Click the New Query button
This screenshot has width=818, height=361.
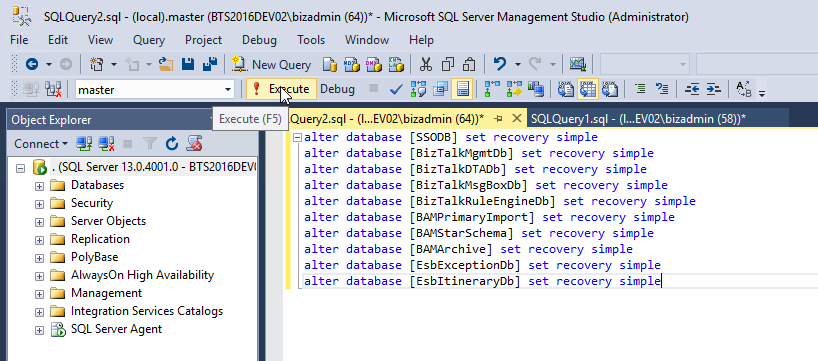pyautogui.click(x=272, y=65)
